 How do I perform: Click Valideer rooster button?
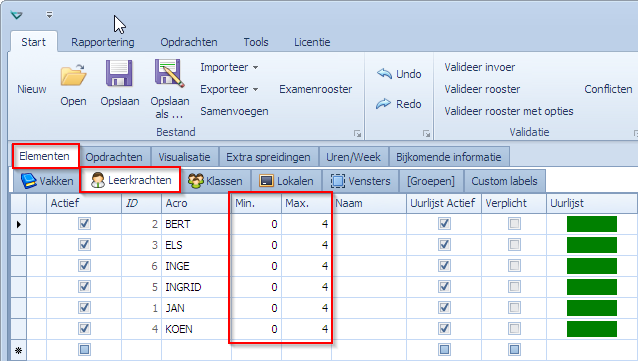coord(482,89)
